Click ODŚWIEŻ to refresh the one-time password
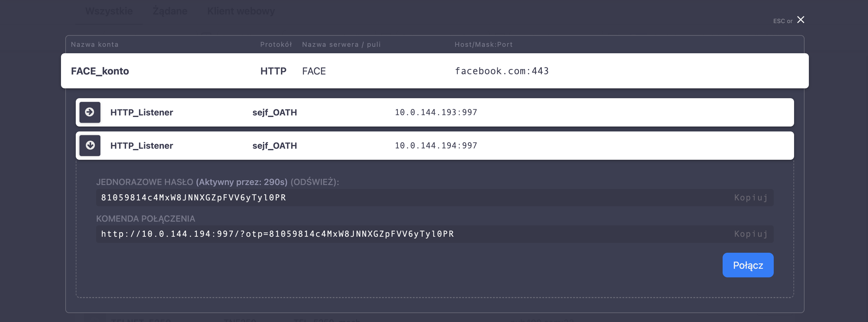868x322 pixels. click(314, 182)
